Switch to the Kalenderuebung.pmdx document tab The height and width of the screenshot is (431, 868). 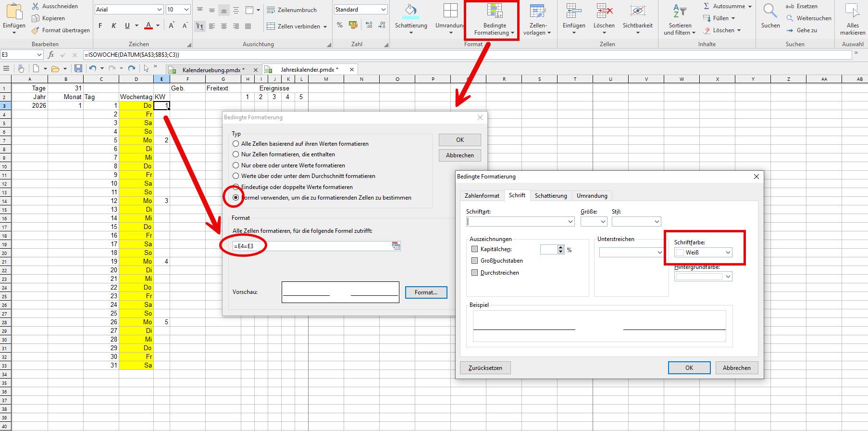point(213,70)
